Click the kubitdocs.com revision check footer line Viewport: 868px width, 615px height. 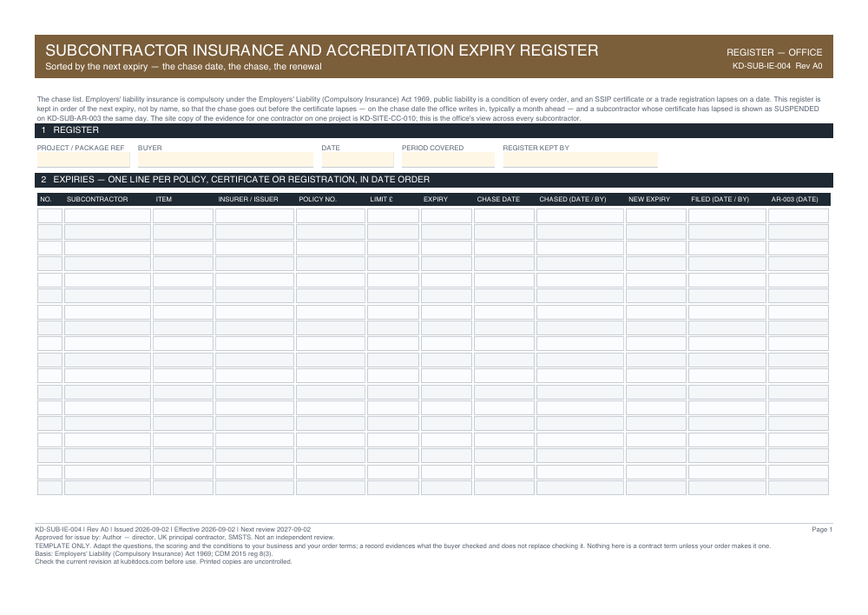coord(163,562)
